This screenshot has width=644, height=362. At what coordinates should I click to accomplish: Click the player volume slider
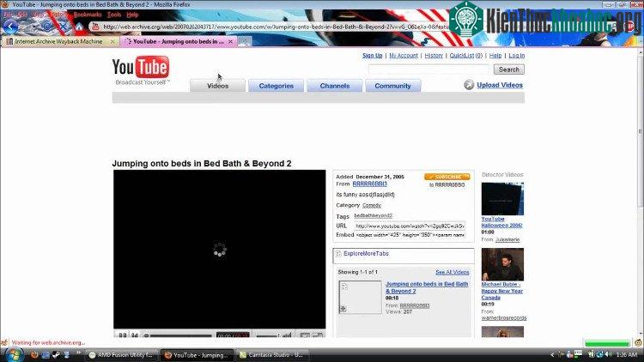click(x=267, y=335)
